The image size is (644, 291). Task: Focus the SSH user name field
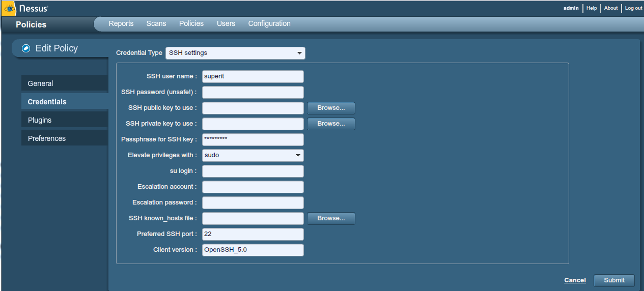pos(253,76)
